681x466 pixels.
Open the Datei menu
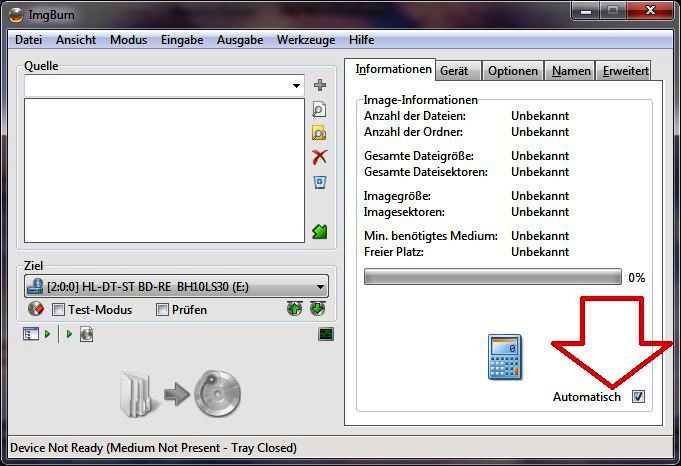(x=29, y=40)
